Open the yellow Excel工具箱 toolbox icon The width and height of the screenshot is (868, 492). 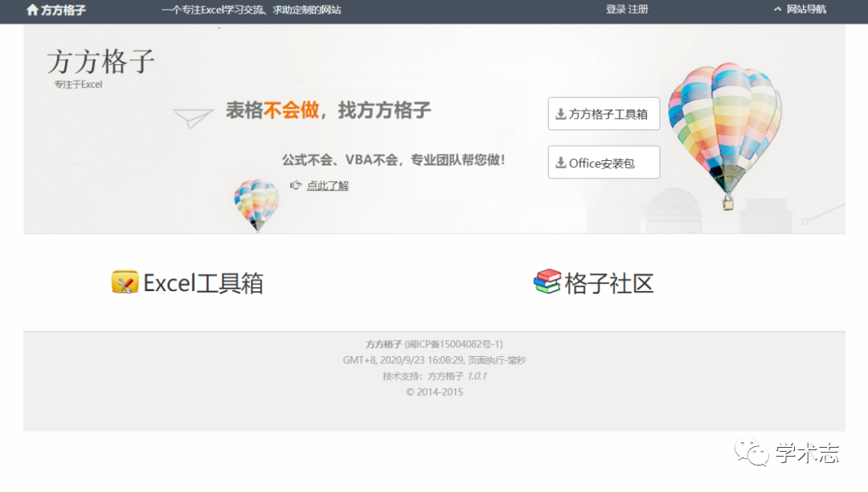point(125,282)
